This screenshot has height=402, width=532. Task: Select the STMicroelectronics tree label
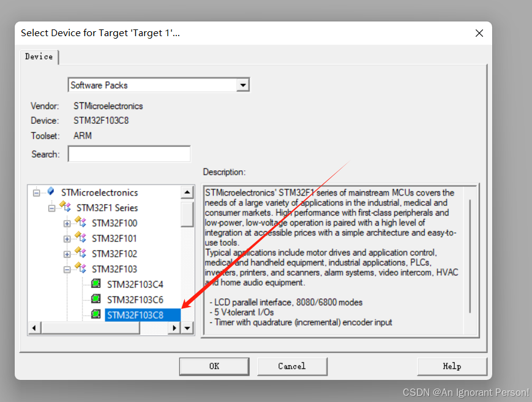[x=99, y=192]
